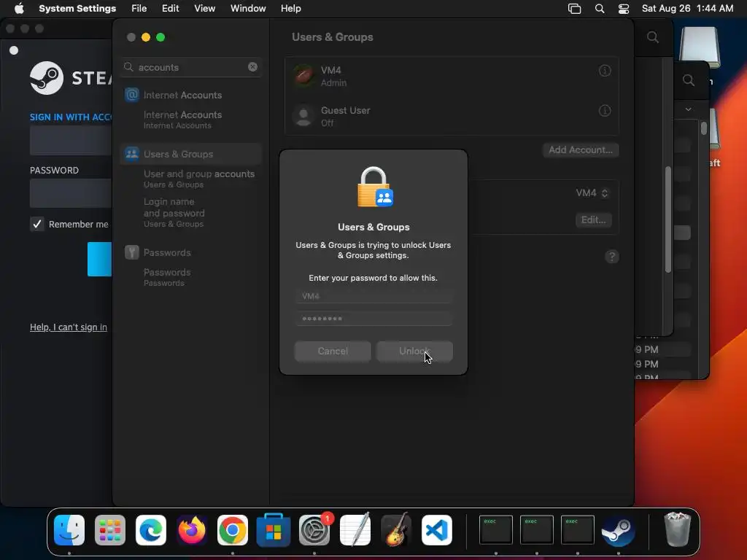Launch Microsoft Edge from the dock
The width and height of the screenshot is (747, 560).
pos(151,530)
